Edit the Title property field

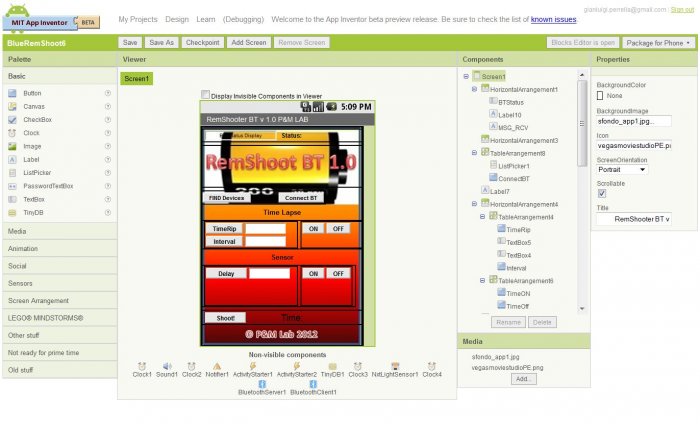tap(633, 219)
